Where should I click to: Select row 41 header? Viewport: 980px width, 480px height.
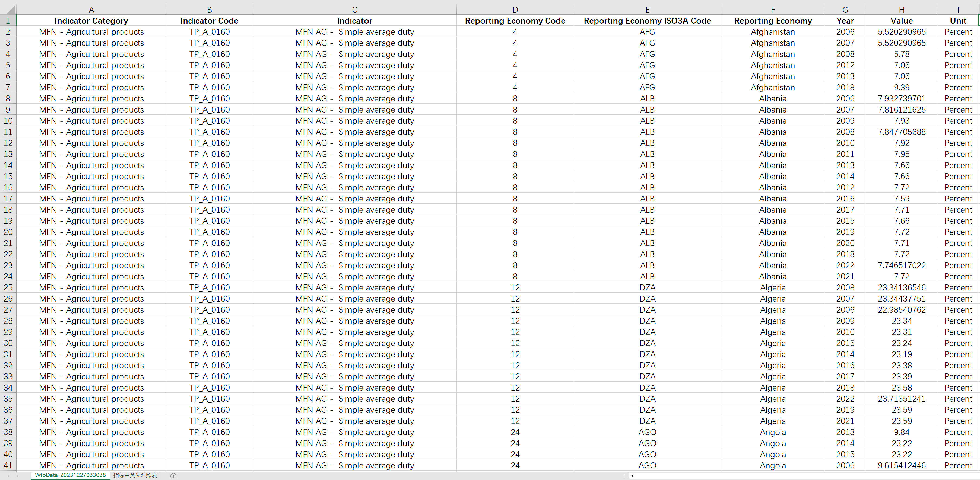(x=8, y=466)
